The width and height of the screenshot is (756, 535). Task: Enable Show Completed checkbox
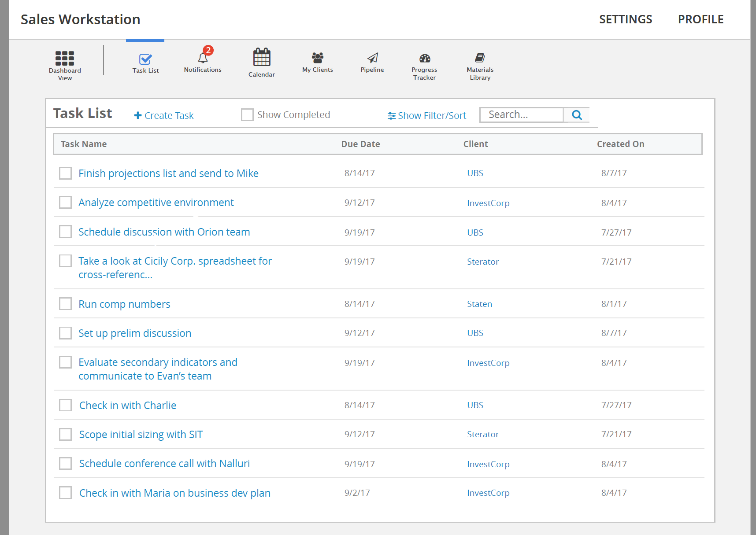point(247,115)
